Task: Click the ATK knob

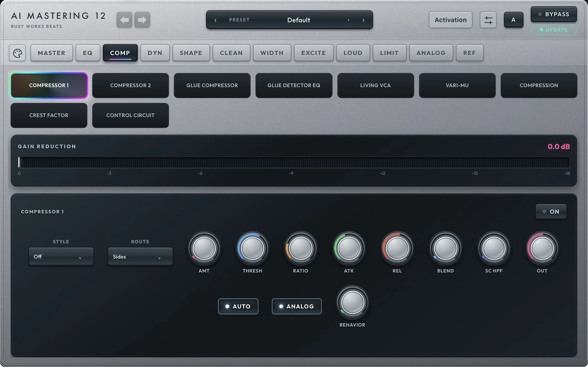Action: (x=349, y=248)
